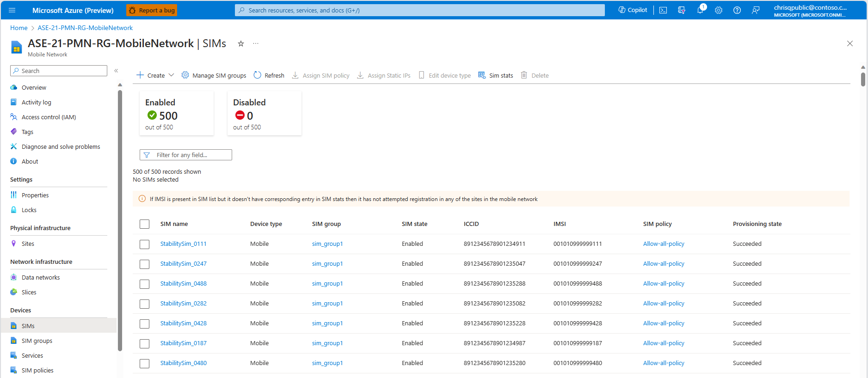This screenshot has height=378, width=868.
Task: Check the StabilitySim_0428 row checkbox
Action: tap(144, 323)
